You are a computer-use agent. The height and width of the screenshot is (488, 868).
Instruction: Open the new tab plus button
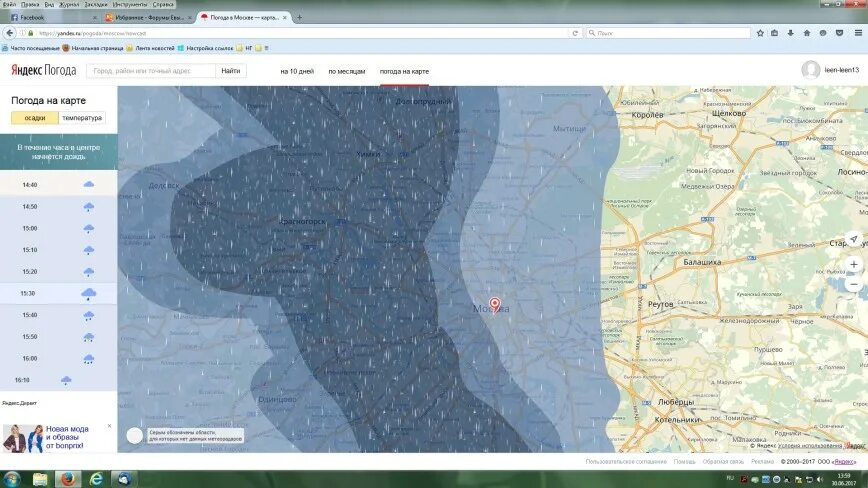pos(299,18)
